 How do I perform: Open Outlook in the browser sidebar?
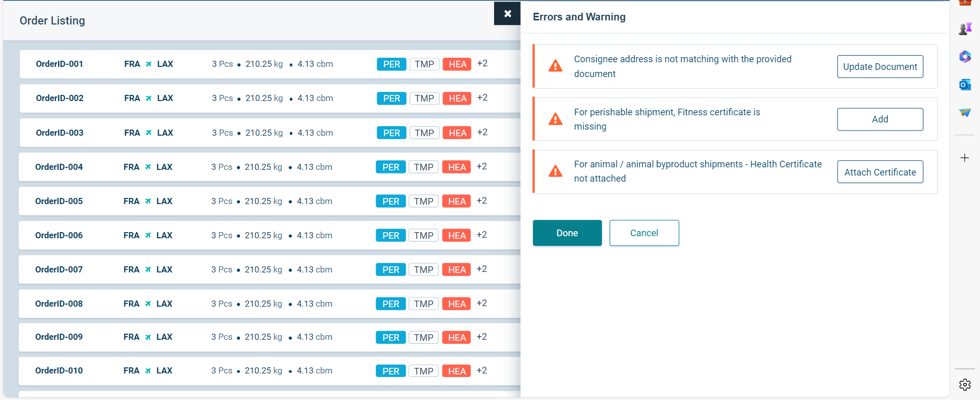point(965,85)
